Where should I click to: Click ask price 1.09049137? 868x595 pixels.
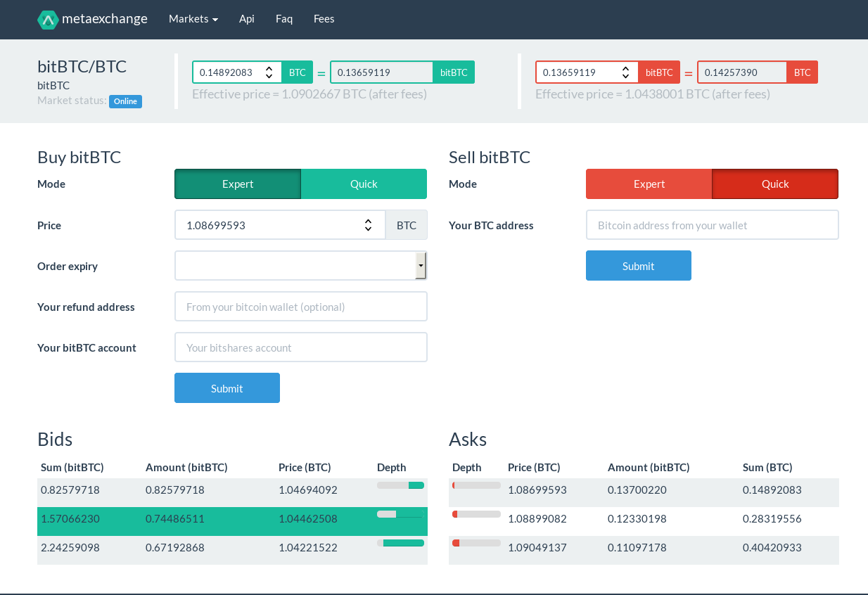[537, 547]
